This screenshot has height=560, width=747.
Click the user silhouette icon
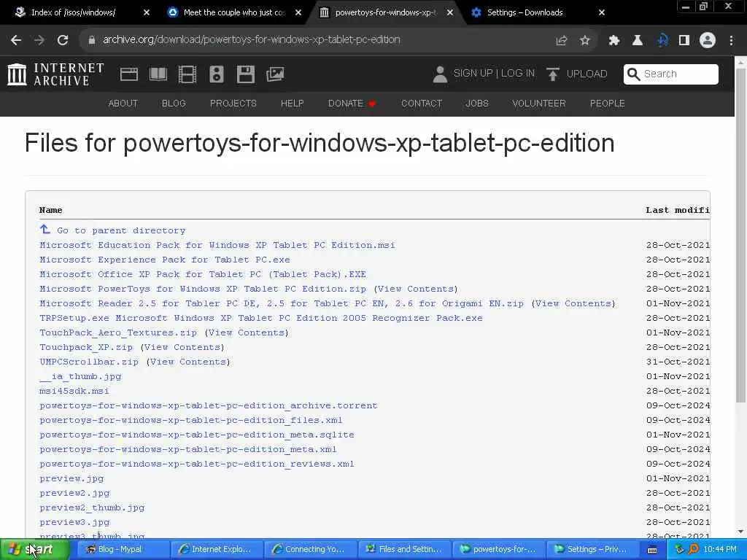(440, 74)
